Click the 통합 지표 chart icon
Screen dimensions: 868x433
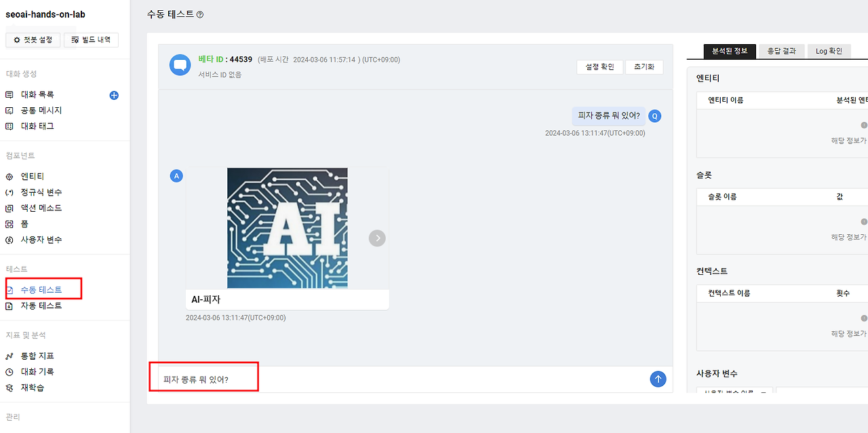click(x=9, y=356)
